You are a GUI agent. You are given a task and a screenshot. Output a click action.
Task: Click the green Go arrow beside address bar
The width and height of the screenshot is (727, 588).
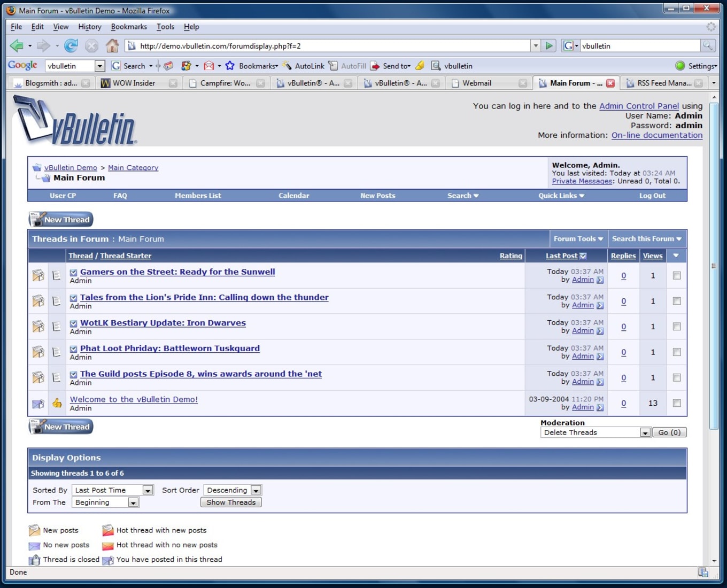pos(549,46)
